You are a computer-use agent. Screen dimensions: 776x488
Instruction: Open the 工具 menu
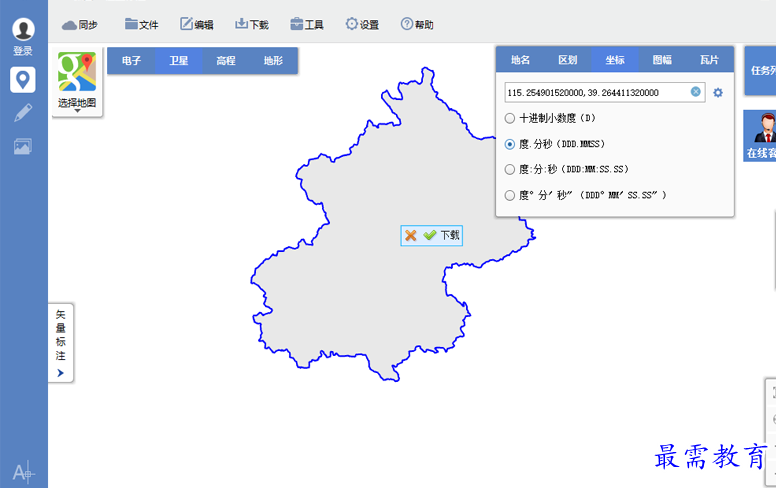(x=307, y=24)
